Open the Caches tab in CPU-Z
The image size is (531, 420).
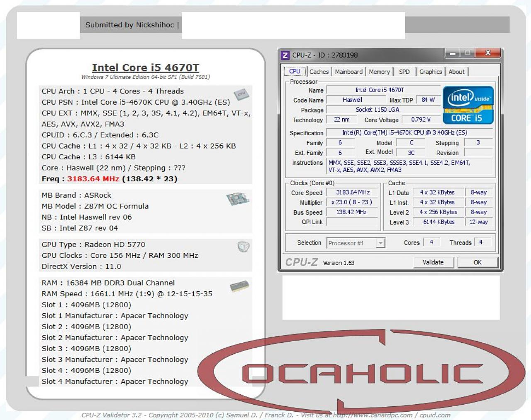(x=319, y=72)
